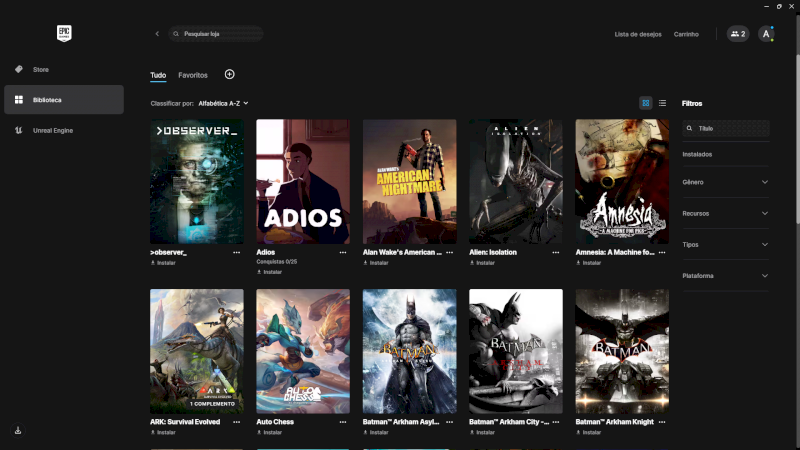
Task: Open the downloads icon at bottom left
Action: point(18,431)
